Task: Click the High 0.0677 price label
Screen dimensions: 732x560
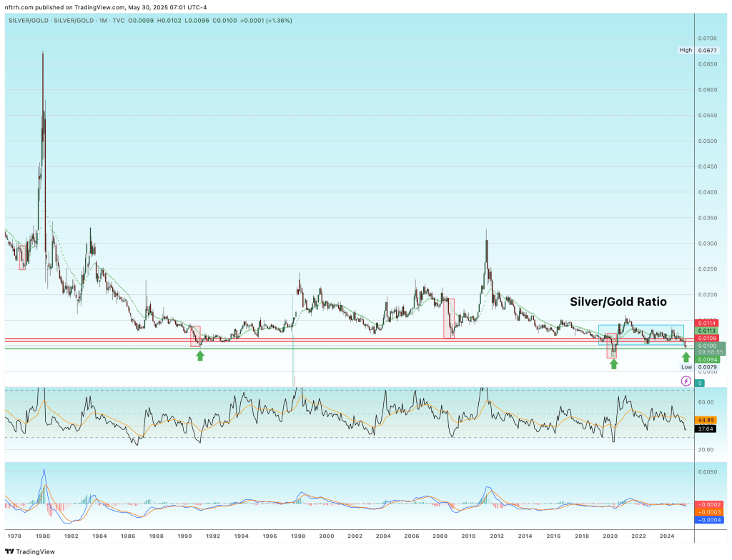Action: pos(696,50)
